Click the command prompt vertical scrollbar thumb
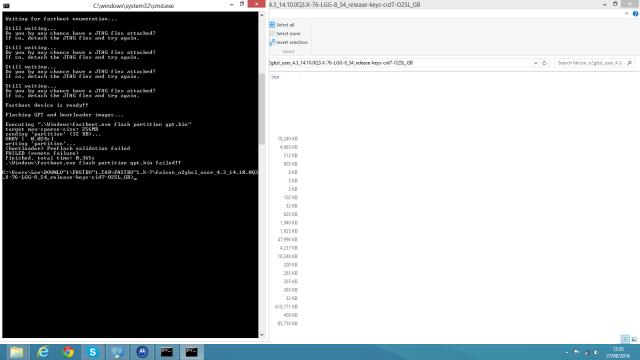This screenshot has height=360, width=640. (x=262, y=109)
